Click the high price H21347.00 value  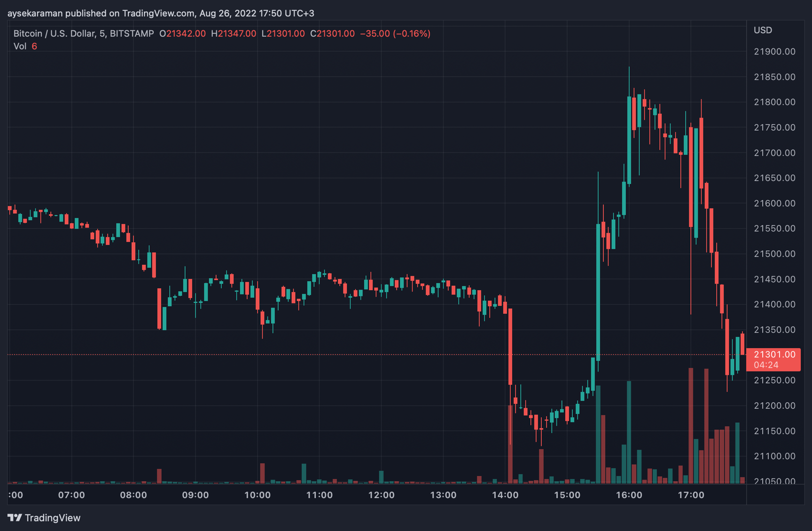[x=234, y=33]
